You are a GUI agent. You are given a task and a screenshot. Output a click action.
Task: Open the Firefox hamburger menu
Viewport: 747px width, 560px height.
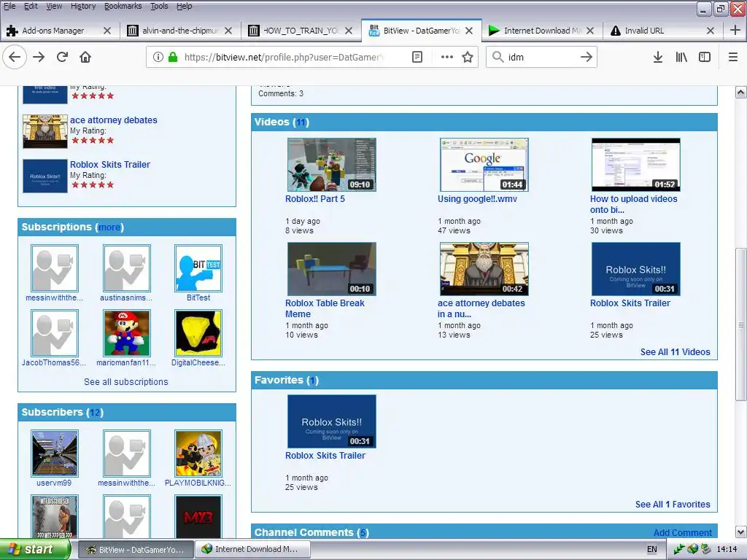pyautogui.click(x=733, y=57)
